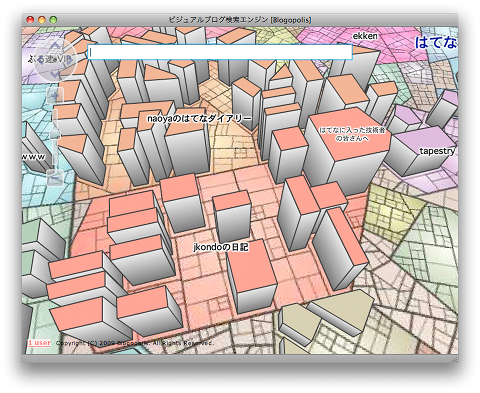Pan the map up with the up arrow
This screenshot has height=393, width=480.
[x=55, y=46]
